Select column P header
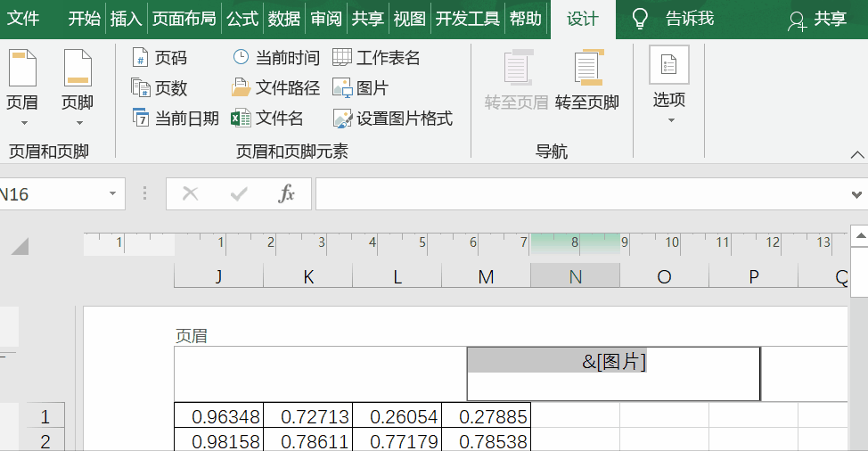The image size is (868, 451). 753,276
